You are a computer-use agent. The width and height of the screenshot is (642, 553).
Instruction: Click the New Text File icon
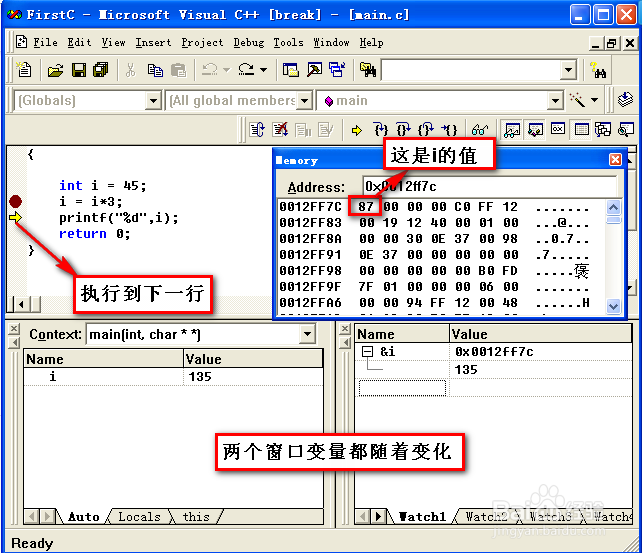click(x=24, y=70)
